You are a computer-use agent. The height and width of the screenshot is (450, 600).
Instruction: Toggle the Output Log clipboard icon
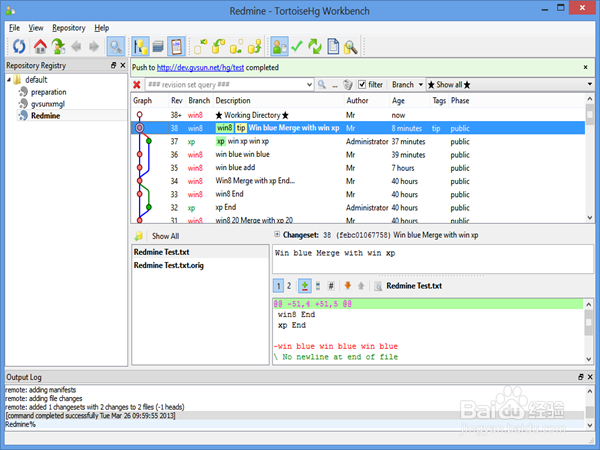click(x=176, y=47)
